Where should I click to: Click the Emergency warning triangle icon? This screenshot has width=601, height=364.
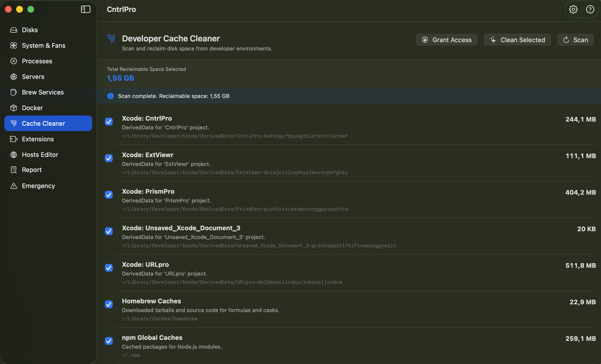(14, 186)
